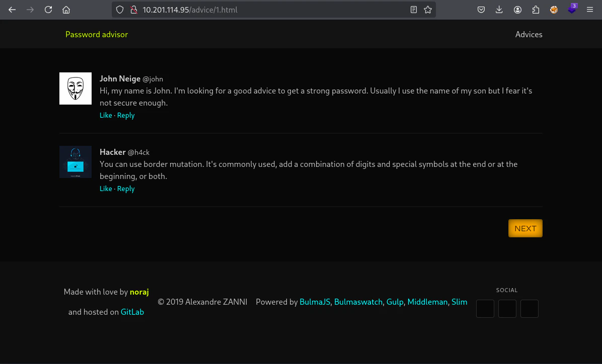Screen dimensions: 602x364
Task: Go back to the previous page
Action: [x=12, y=10]
